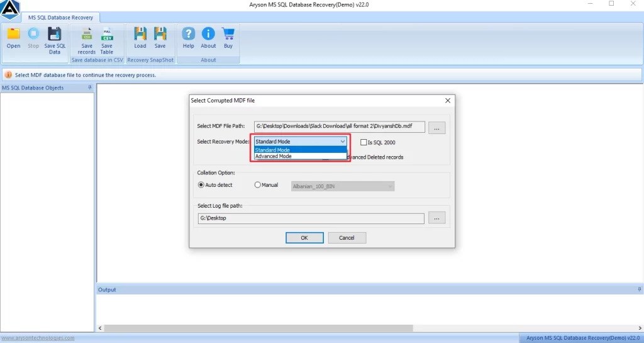Close the Select Corrupted MDF file dialog

[448, 100]
